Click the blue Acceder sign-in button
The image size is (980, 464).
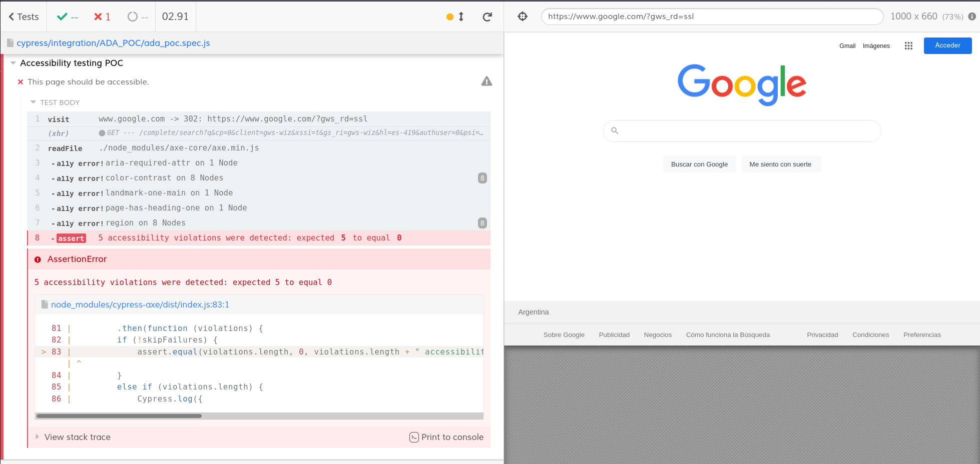coord(947,45)
